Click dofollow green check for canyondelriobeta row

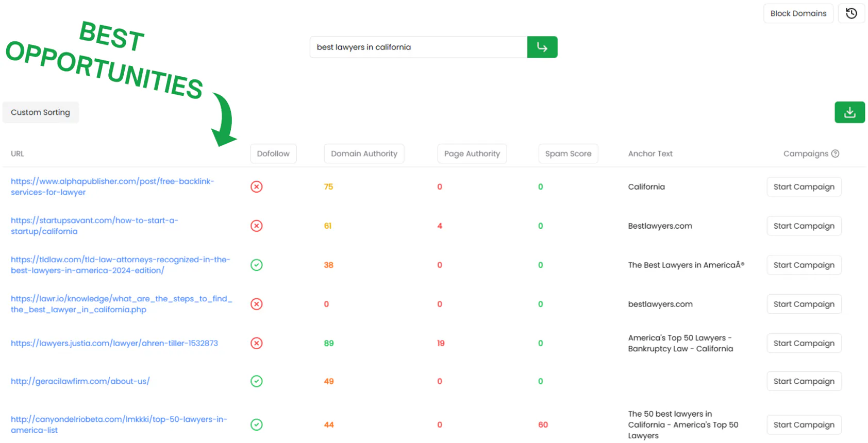click(x=257, y=424)
